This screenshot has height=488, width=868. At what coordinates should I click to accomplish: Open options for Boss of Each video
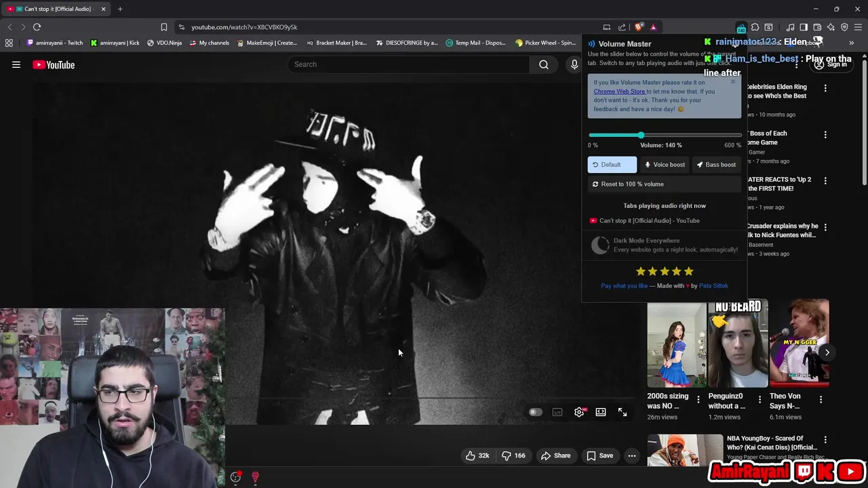coord(825,135)
